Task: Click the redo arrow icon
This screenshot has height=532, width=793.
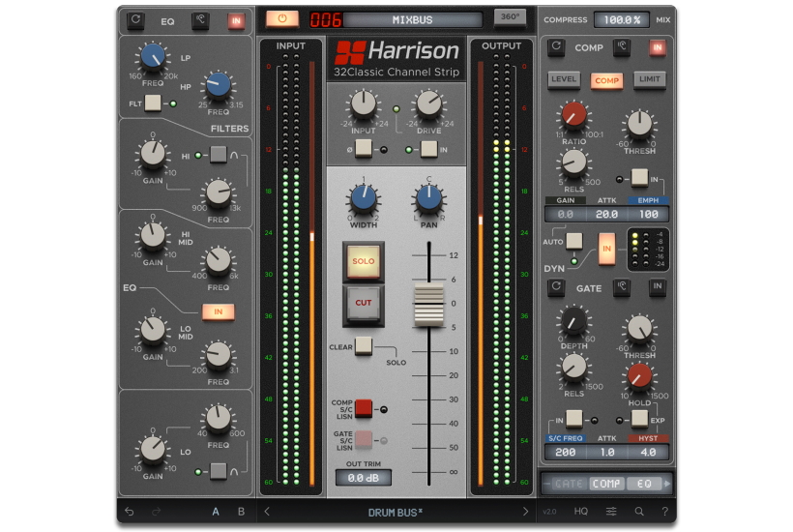Action: (156, 512)
